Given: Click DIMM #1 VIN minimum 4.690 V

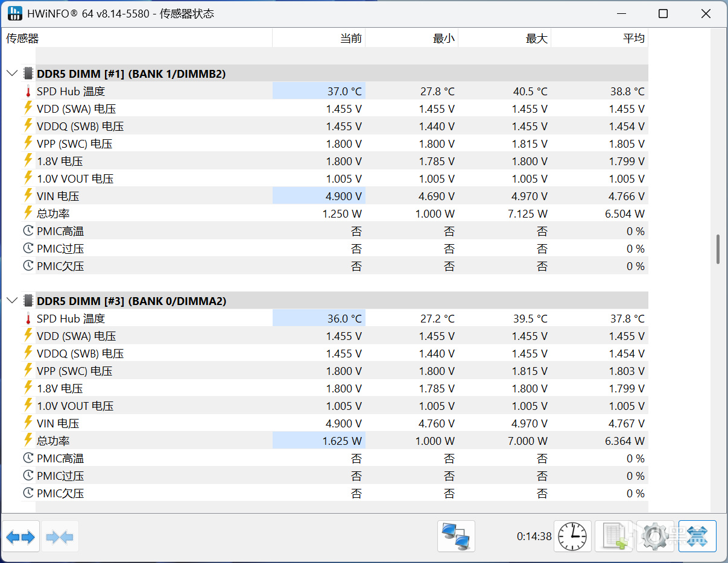Looking at the screenshot, I should point(437,196).
